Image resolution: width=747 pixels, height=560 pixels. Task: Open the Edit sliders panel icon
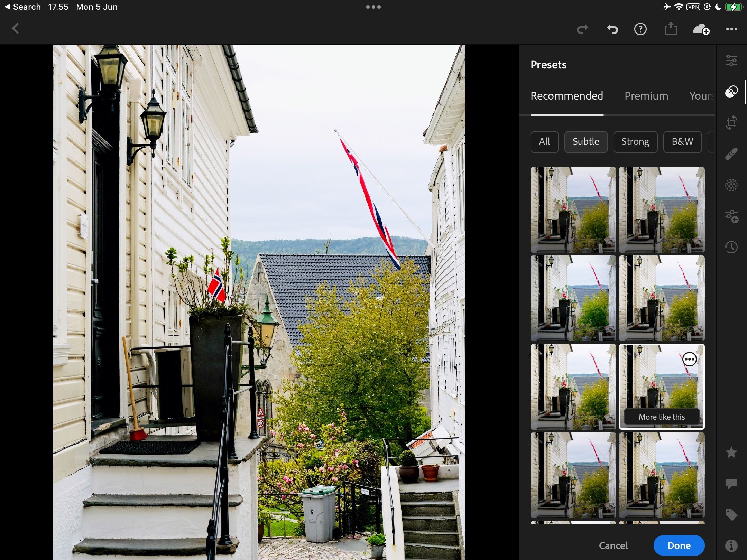coord(731,60)
